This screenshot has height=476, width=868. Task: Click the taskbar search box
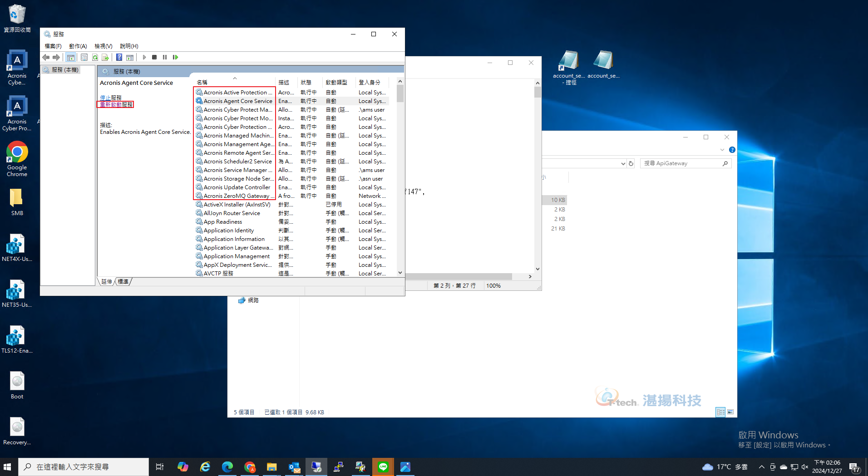(84, 467)
